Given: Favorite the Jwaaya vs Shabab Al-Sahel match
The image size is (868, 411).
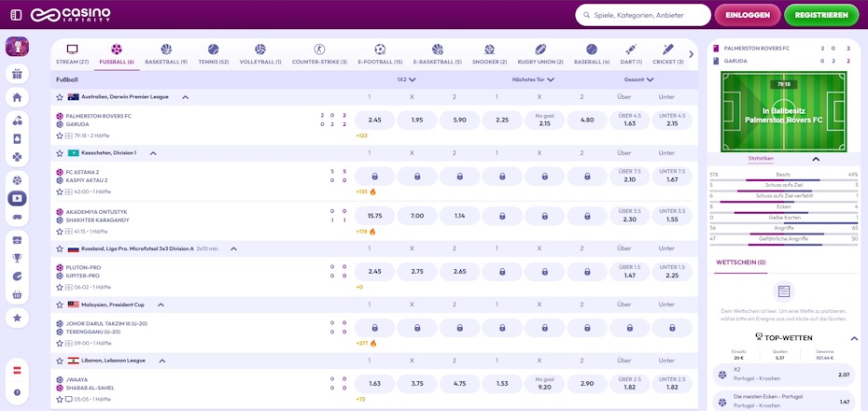Looking at the screenshot, I should coord(60,399).
